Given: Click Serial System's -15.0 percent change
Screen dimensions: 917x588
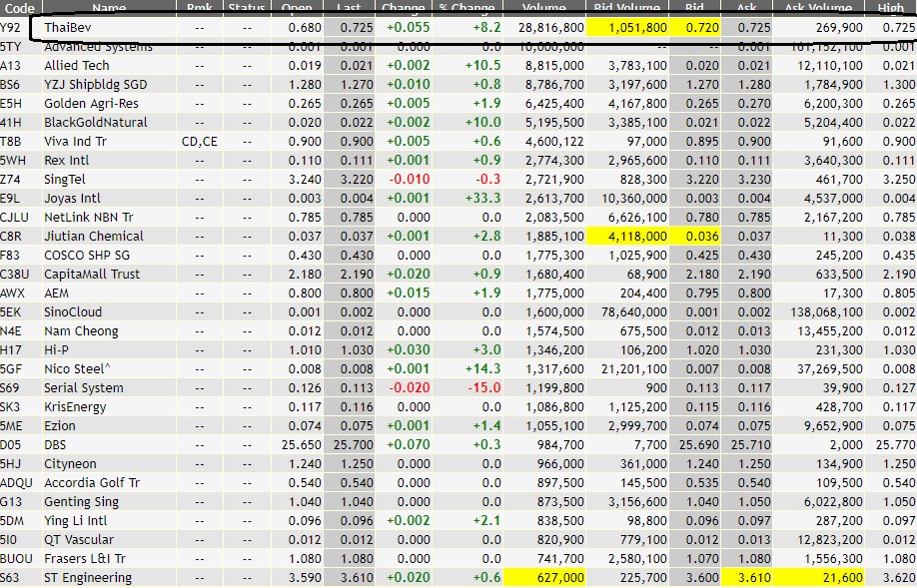Looking at the screenshot, I should pyautogui.click(x=483, y=388).
